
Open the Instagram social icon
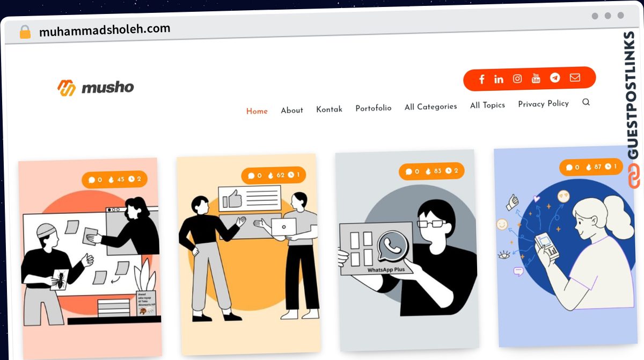tap(517, 78)
